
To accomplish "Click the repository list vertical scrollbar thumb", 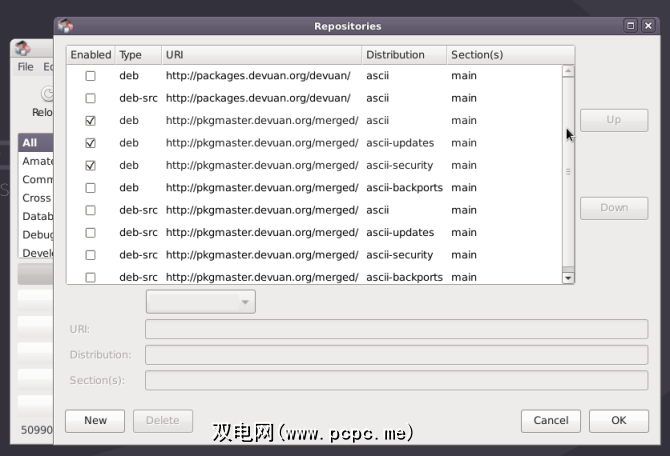I will tap(568, 172).
